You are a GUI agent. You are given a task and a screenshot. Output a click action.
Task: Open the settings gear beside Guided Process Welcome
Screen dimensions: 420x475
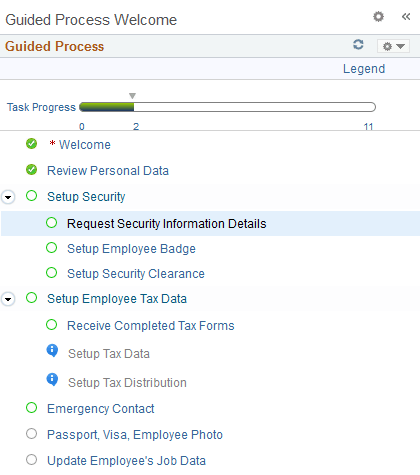[378, 16]
